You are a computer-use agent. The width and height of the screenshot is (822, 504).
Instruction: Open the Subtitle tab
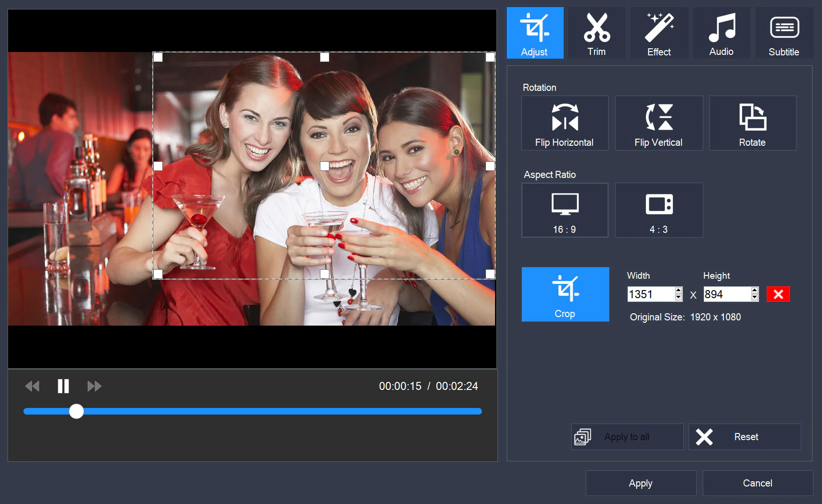[x=784, y=33]
